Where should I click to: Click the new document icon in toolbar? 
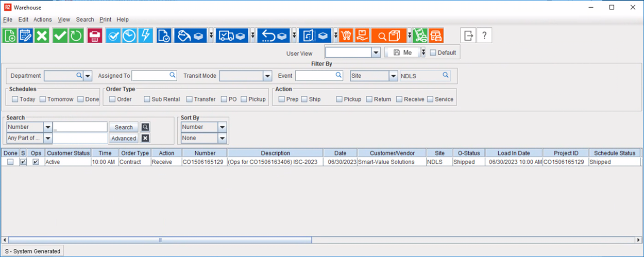[x=9, y=36]
